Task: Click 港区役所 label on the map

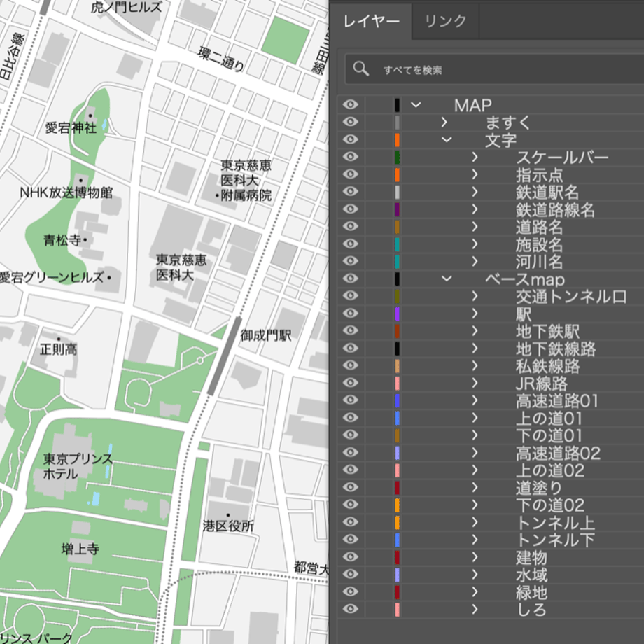Action: 228,526
